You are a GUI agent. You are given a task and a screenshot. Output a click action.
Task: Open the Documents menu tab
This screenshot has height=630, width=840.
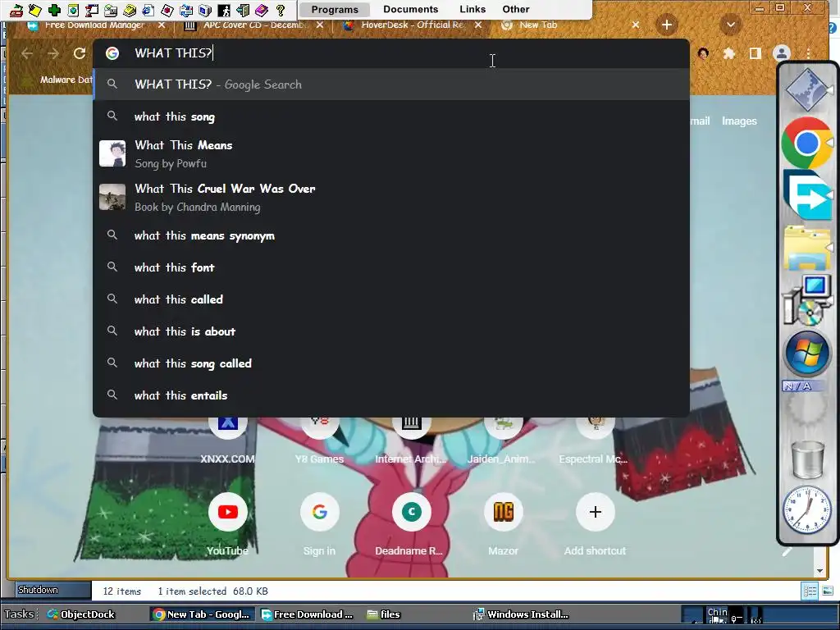410,9
